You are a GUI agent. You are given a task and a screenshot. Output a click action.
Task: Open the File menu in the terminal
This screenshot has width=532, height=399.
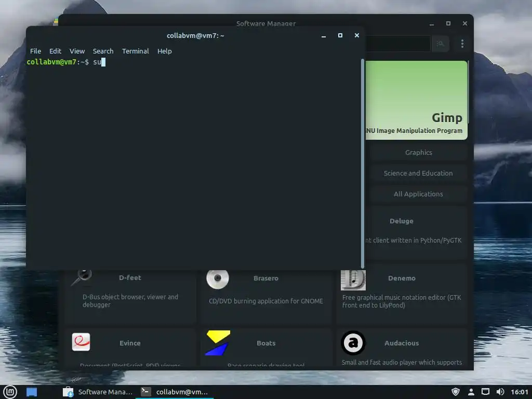point(35,51)
